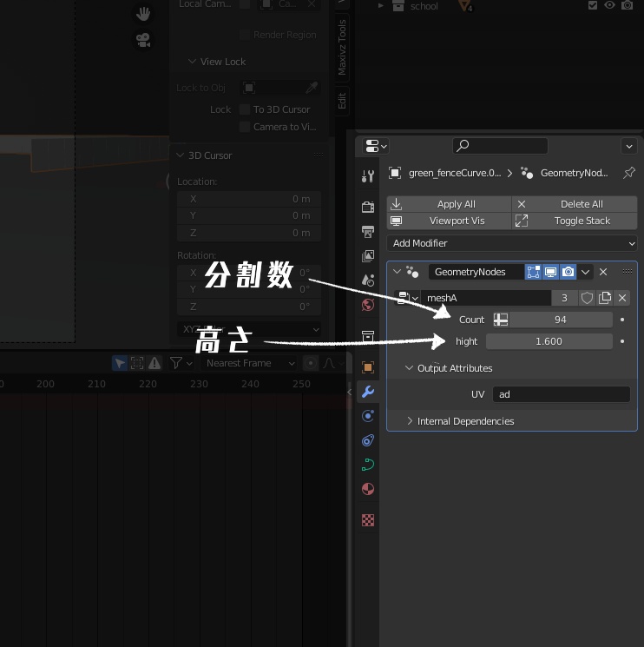Click the modifier panel drag grip
This screenshot has width=644, height=647.
[x=628, y=272]
